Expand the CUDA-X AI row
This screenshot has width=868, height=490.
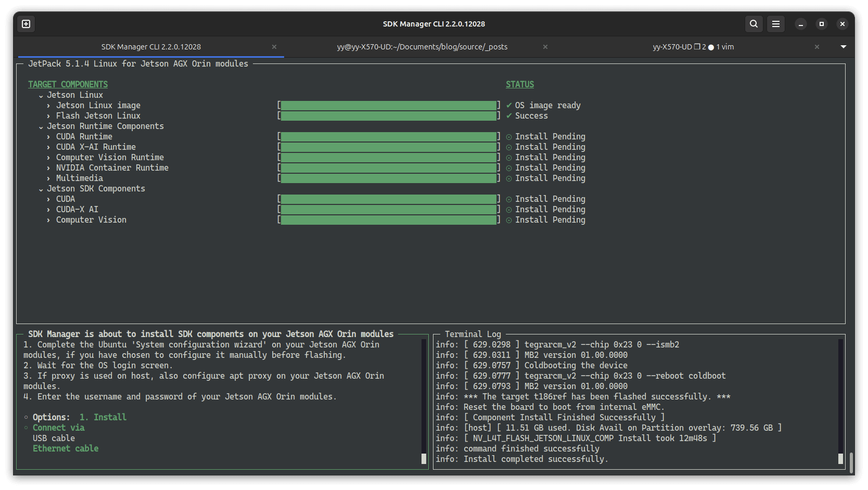click(x=48, y=210)
